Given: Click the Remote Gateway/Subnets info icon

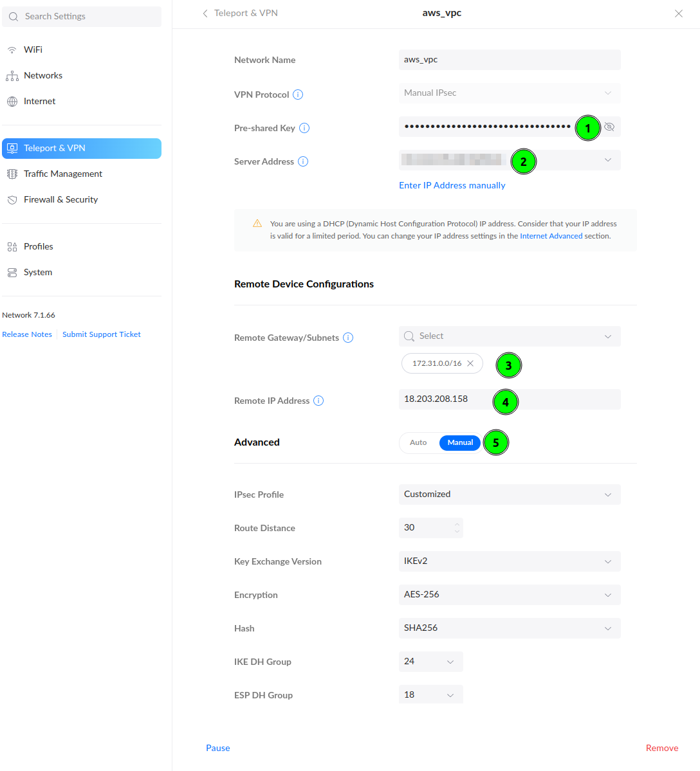Looking at the screenshot, I should pyautogui.click(x=348, y=338).
